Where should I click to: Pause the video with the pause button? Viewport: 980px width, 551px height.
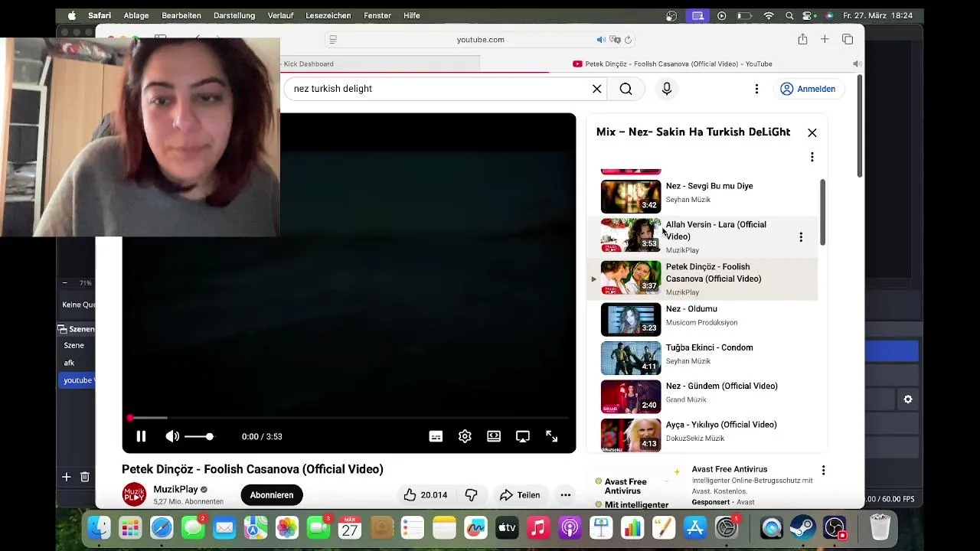(141, 436)
